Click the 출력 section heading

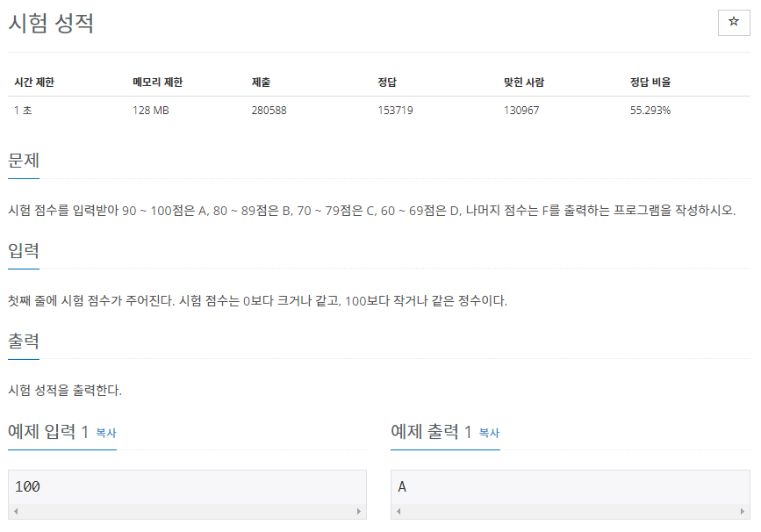[24, 341]
